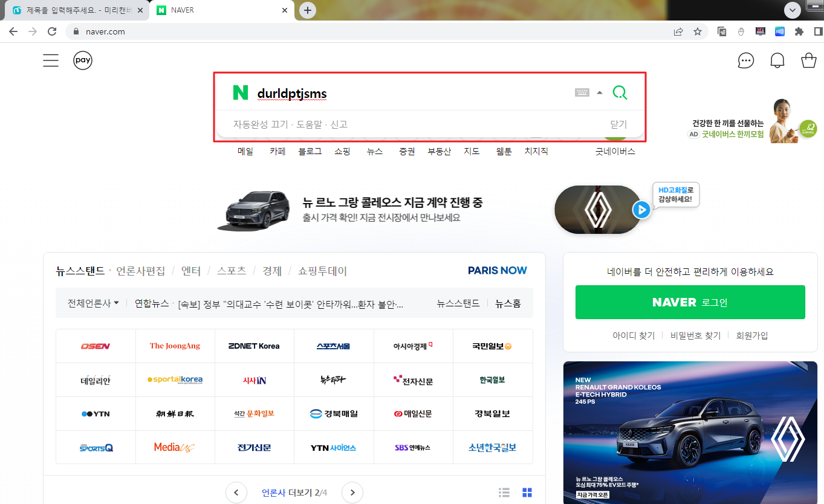The width and height of the screenshot is (824, 504).
Task: Open the virtual keyboard input tool icon
Action: (582, 92)
